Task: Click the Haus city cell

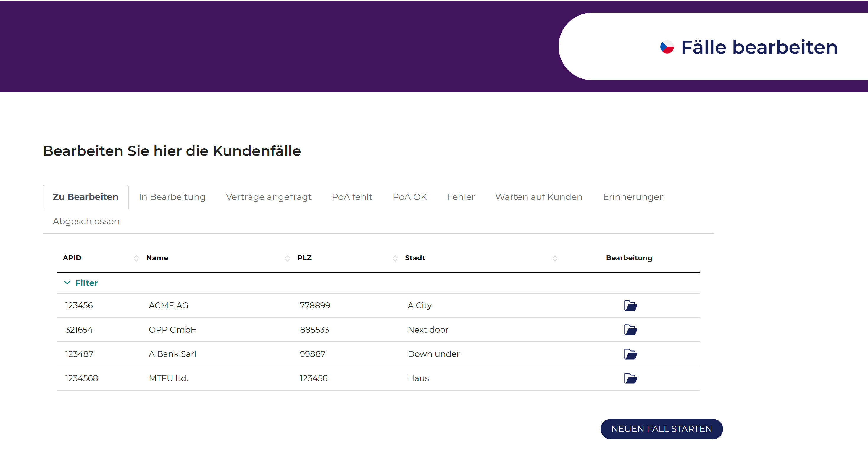Action: [x=418, y=378]
